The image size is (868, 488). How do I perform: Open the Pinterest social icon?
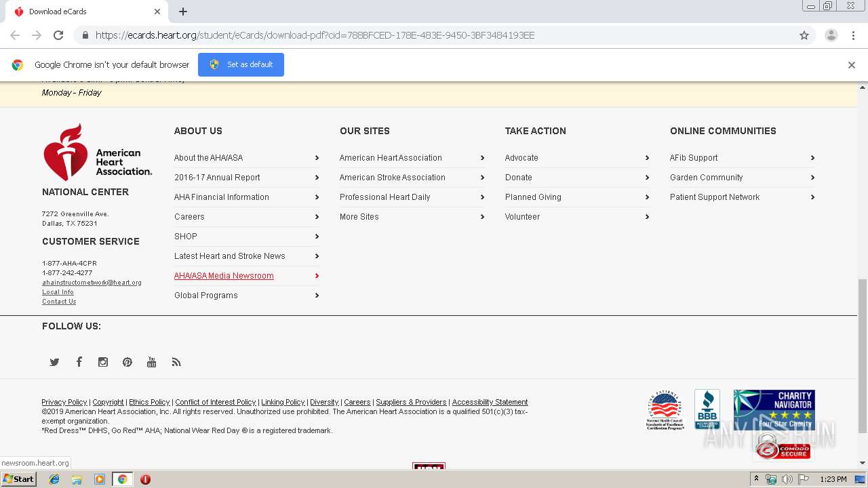127,362
